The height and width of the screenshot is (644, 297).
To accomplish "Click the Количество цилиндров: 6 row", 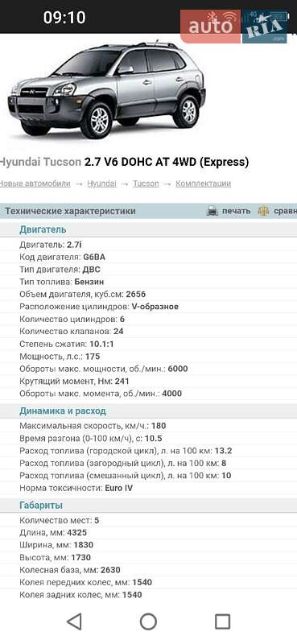I will (148, 319).
